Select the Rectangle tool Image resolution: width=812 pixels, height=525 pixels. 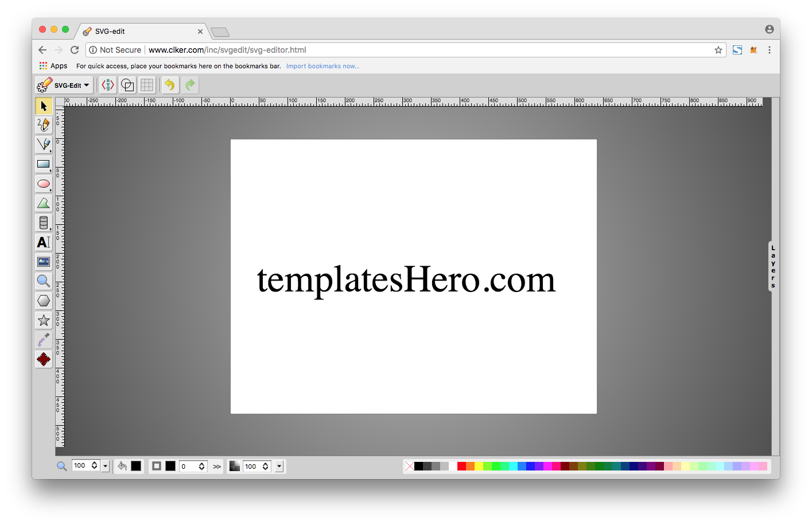44,164
